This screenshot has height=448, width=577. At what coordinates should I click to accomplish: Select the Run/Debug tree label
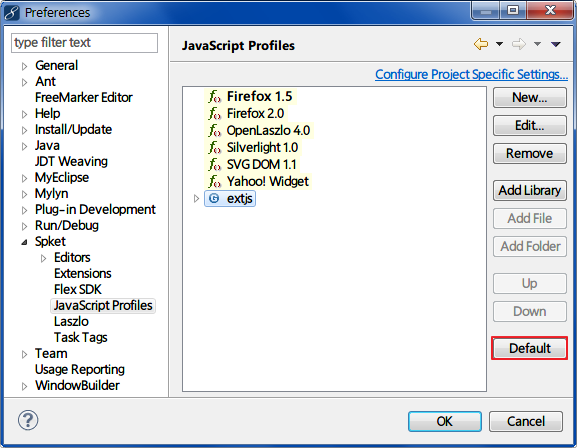coord(67,226)
